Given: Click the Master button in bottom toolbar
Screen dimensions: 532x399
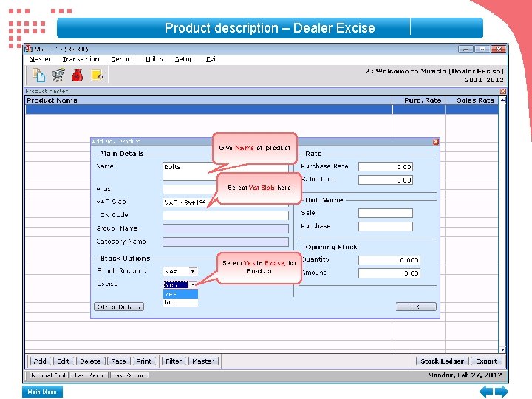Looking at the screenshot, I should [203, 361].
